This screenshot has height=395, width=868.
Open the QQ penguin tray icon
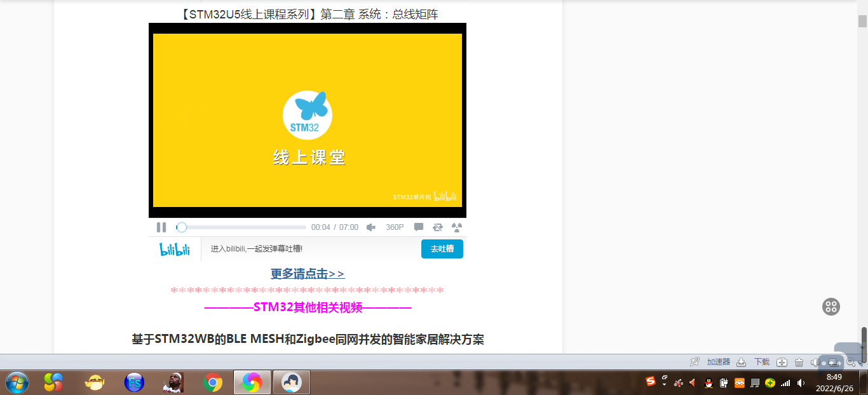709,382
